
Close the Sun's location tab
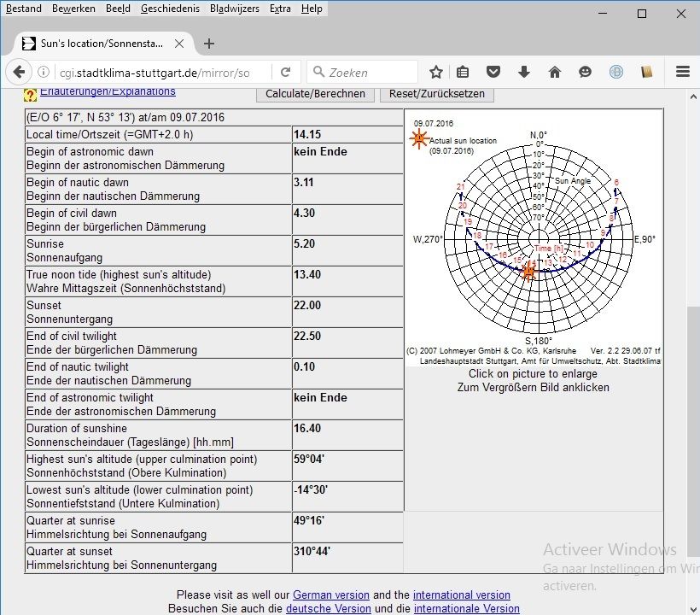click(181, 44)
